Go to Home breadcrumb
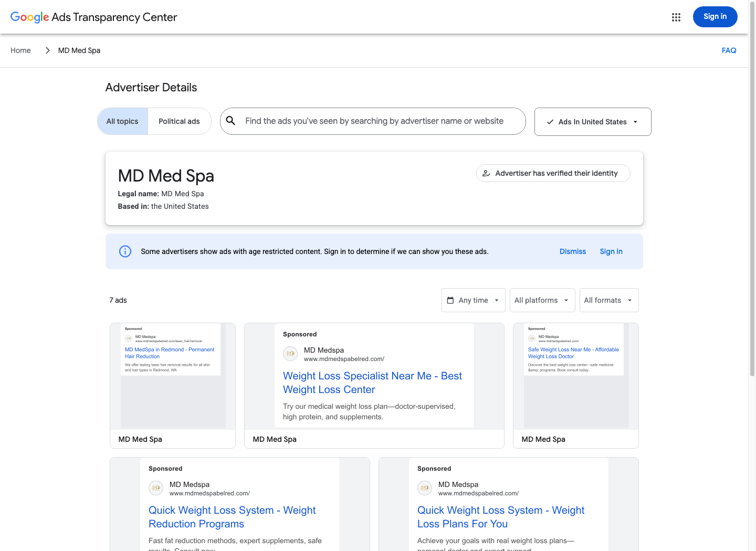The height and width of the screenshot is (551, 756). 20,50
